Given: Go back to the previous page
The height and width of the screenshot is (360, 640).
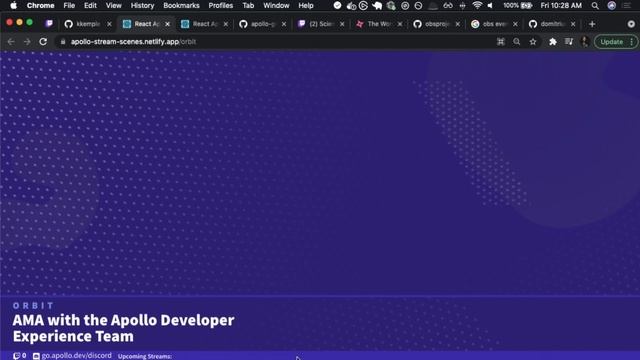Looking at the screenshot, I should [11, 42].
